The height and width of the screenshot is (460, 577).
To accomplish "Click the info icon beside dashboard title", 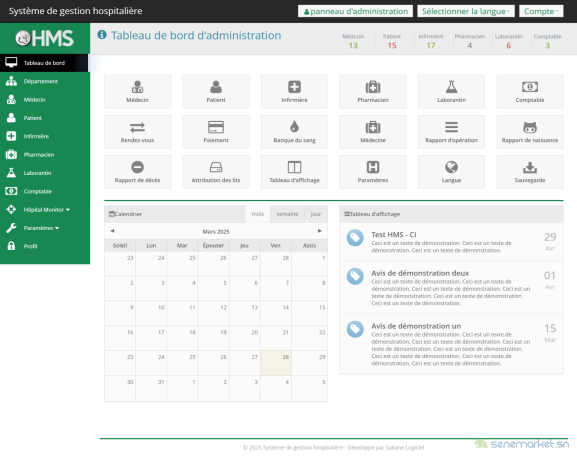I will pyautogui.click(x=102, y=35).
